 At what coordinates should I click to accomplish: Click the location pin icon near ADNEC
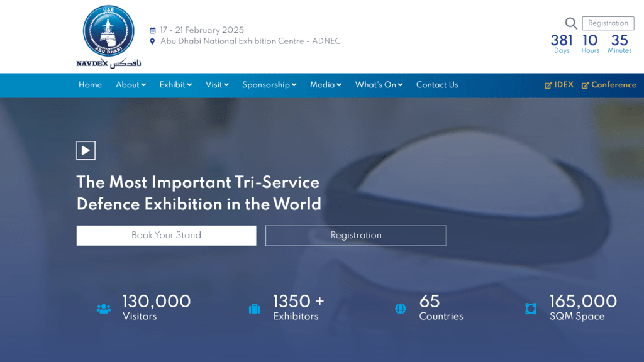(152, 41)
